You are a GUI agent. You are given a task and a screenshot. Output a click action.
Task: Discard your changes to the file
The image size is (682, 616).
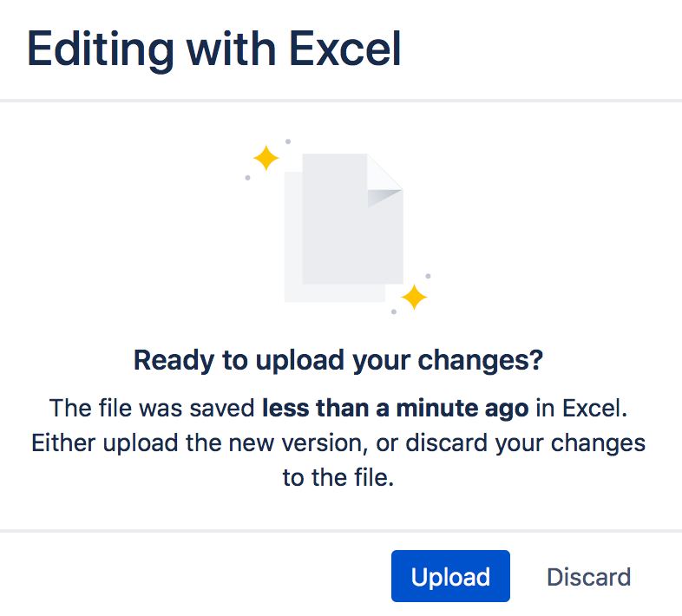coord(588,577)
